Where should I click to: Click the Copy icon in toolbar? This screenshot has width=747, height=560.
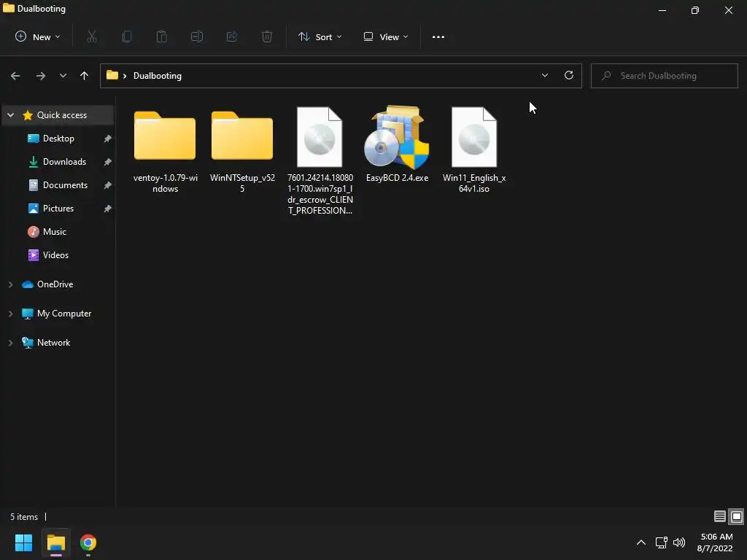(x=127, y=36)
